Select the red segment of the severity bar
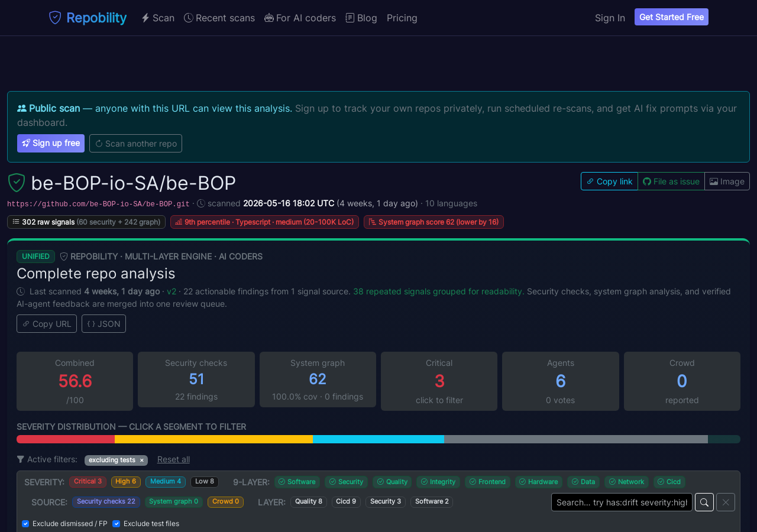This screenshot has height=532, width=757. tap(66, 439)
